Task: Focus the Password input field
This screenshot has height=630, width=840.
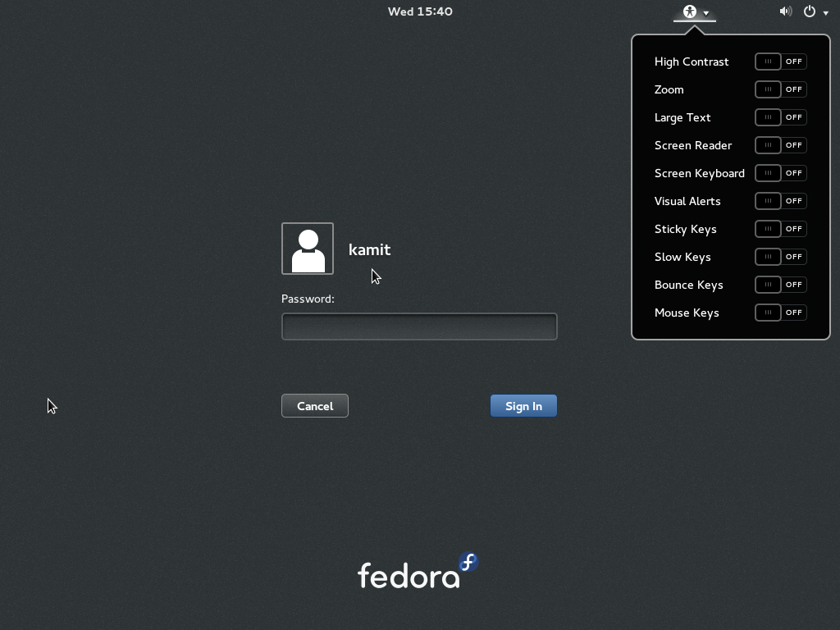Action: coord(419,326)
